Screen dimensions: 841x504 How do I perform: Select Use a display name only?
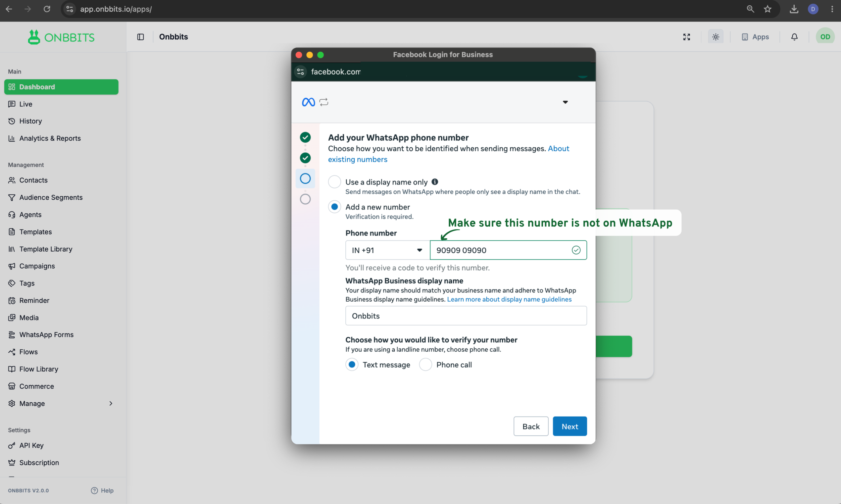click(x=334, y=182)
